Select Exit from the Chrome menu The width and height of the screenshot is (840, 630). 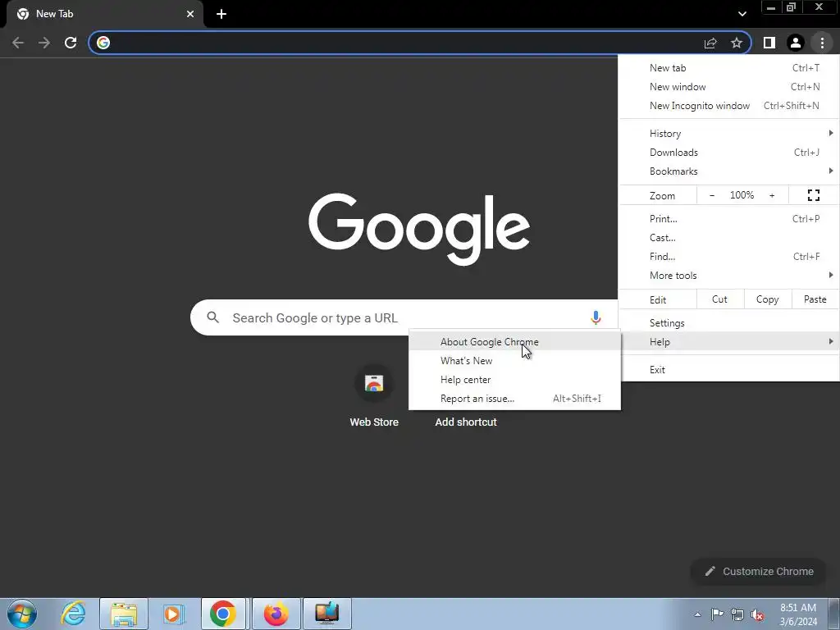pos(729,370)
